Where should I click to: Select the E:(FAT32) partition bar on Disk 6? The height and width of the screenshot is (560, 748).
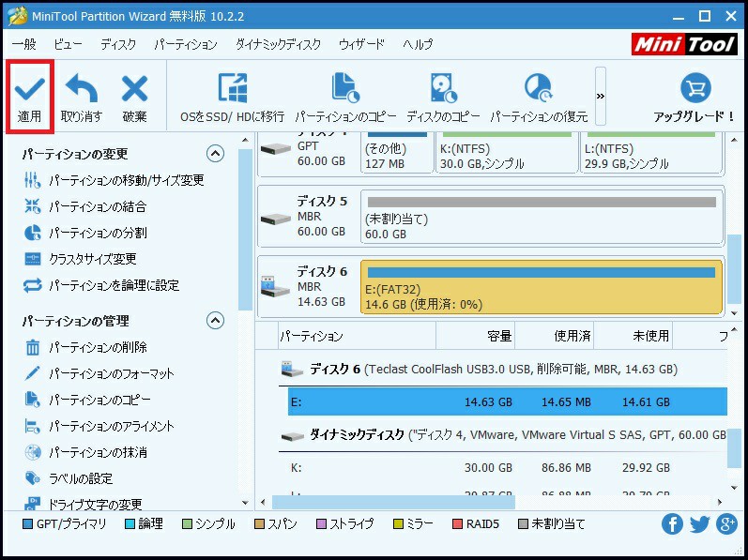pos(541,287)
